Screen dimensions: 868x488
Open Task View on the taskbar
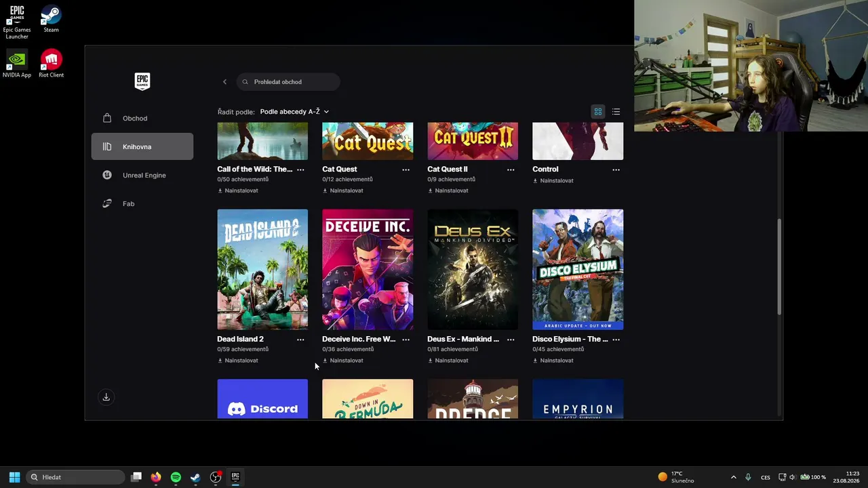point(136,477)
